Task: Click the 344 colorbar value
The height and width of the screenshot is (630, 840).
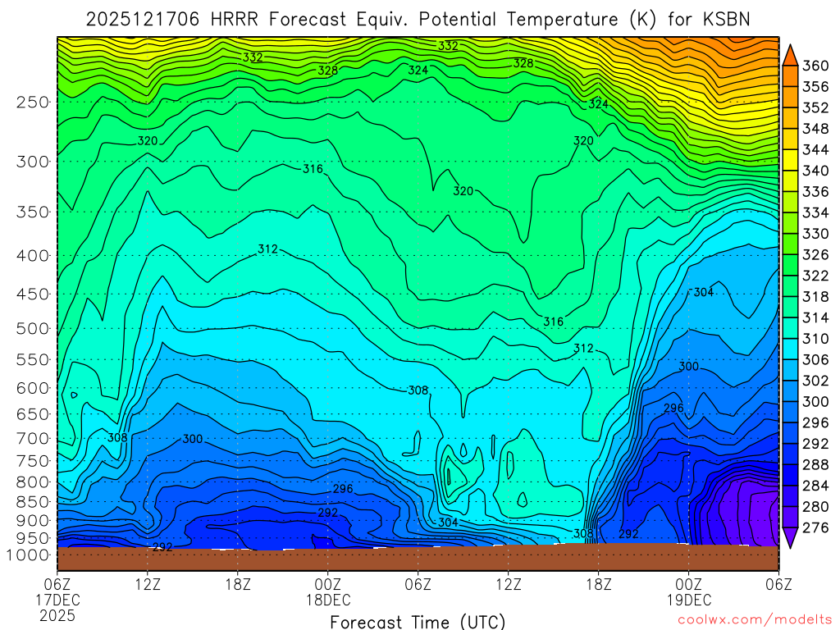Action: (x=815, y=149)
